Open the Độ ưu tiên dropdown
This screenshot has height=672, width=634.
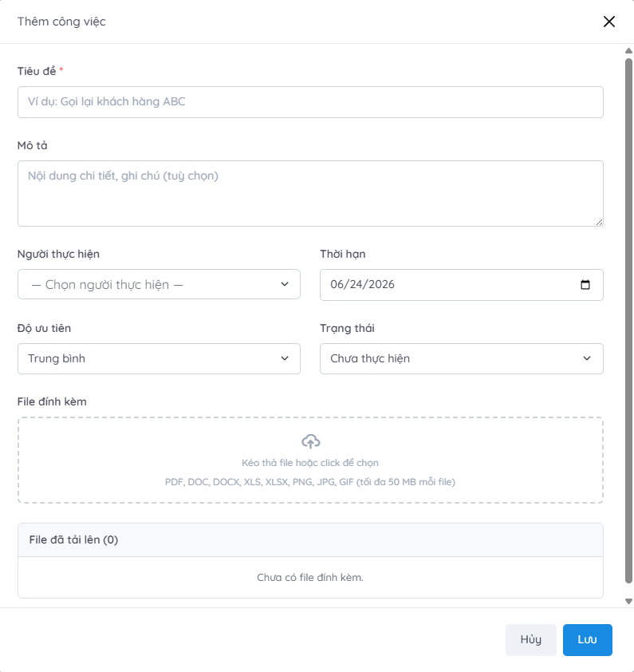[x=159, y=358]
